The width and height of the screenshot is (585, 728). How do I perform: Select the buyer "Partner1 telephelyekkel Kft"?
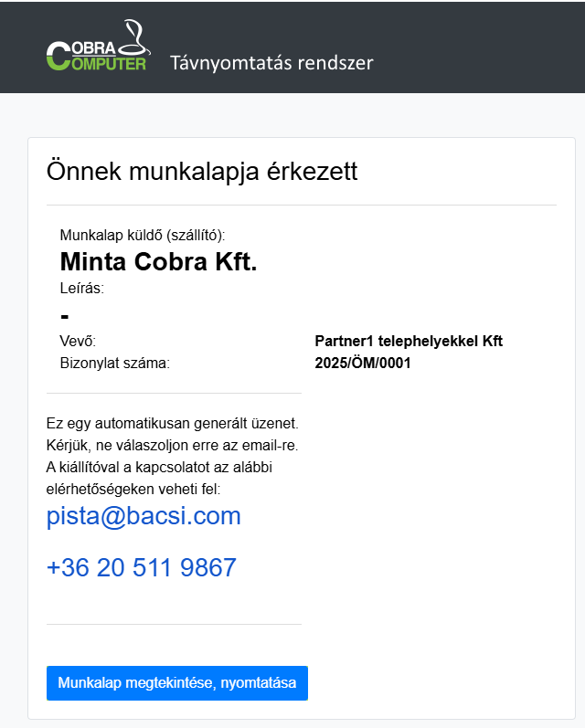[x=409, y=342]
